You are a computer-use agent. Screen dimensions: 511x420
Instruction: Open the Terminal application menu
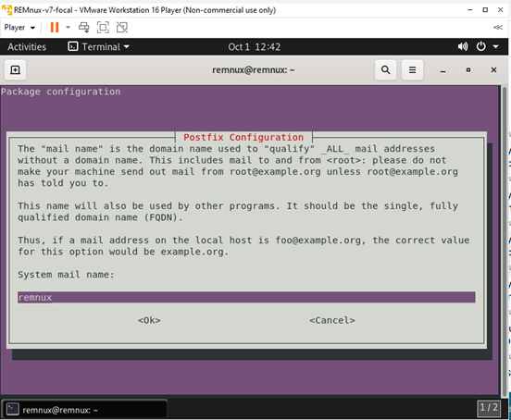coord(99,47)
